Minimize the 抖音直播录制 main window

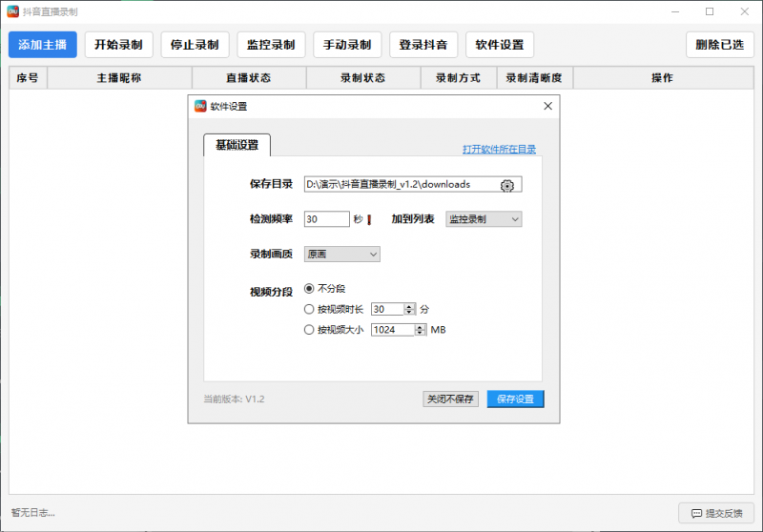click(675, 11)
